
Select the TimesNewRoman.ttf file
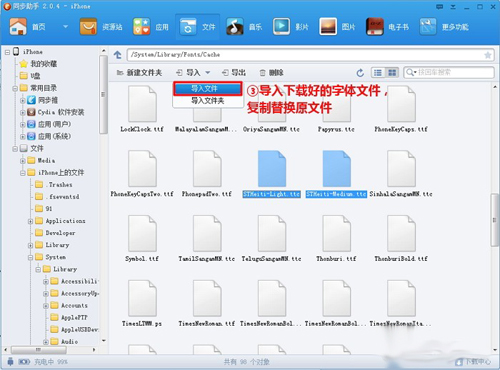[207, 303]
